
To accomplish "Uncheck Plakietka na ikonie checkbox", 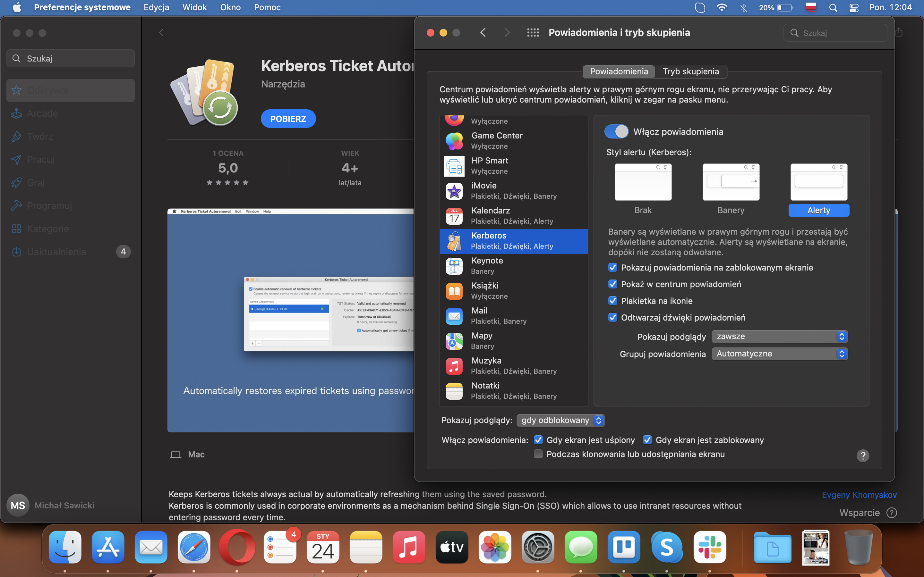I will 612,301.
